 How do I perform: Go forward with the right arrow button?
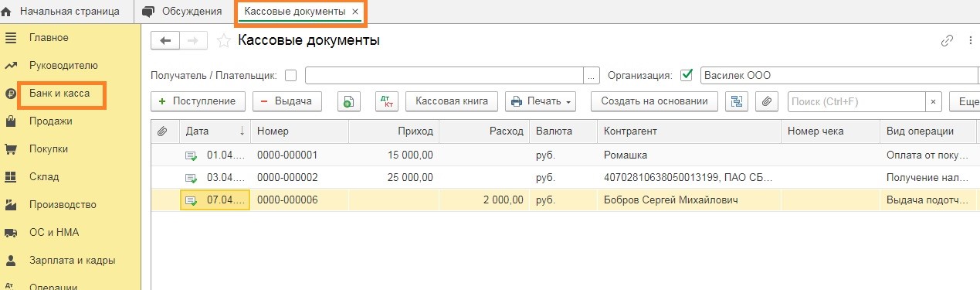193,40
